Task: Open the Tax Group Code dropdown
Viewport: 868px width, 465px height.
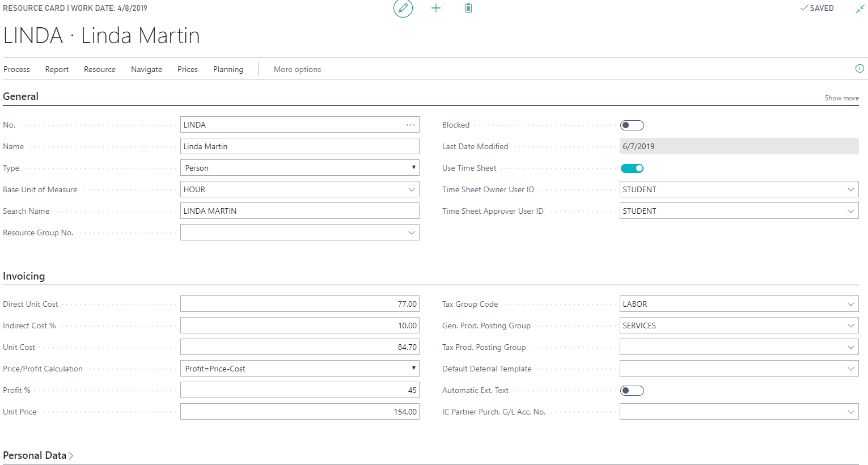Action: (x=851, y=304)
